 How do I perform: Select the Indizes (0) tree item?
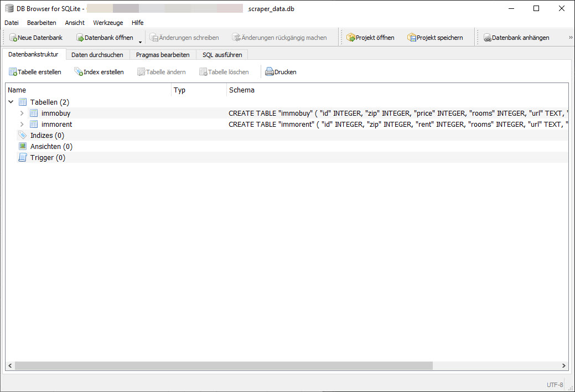47,136
